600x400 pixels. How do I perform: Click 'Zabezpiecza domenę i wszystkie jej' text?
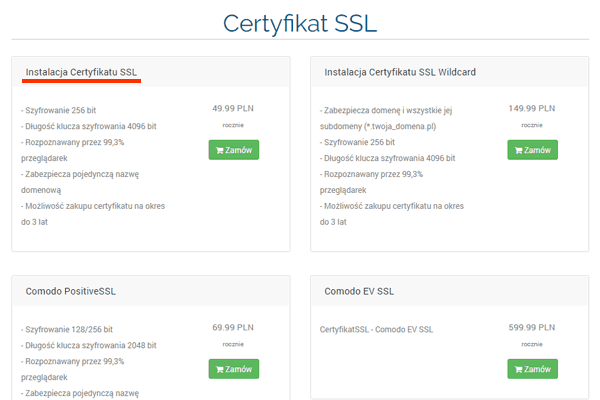pyautogui.click(x=386, y=110)
